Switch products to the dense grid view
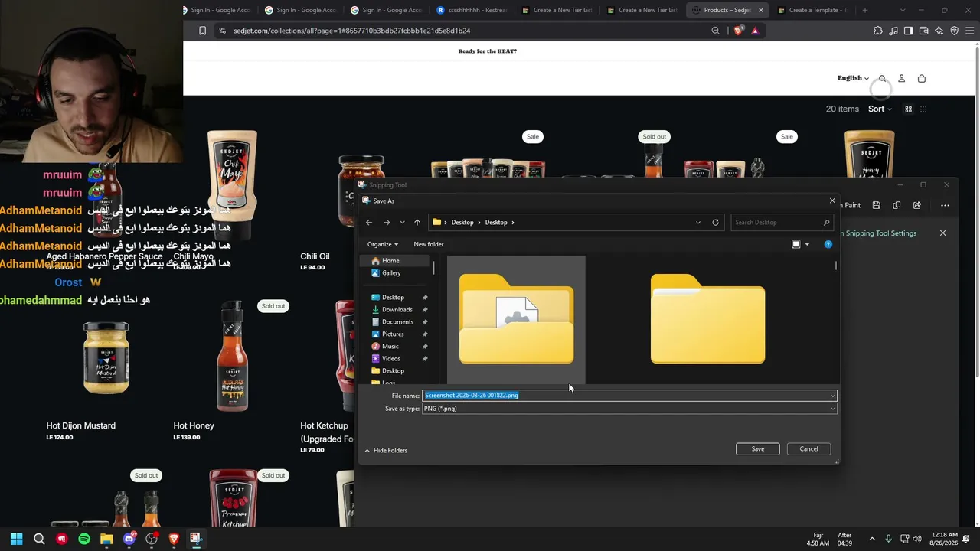The width and height of the screenshot is (980, 551). click(x=923, y=109)
